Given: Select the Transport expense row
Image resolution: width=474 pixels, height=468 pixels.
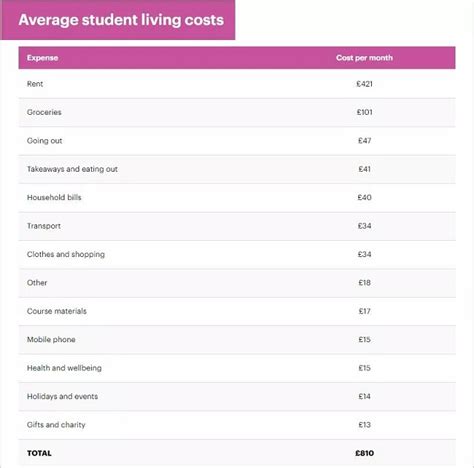Looking at the screenshot, I should pos(237,226).
